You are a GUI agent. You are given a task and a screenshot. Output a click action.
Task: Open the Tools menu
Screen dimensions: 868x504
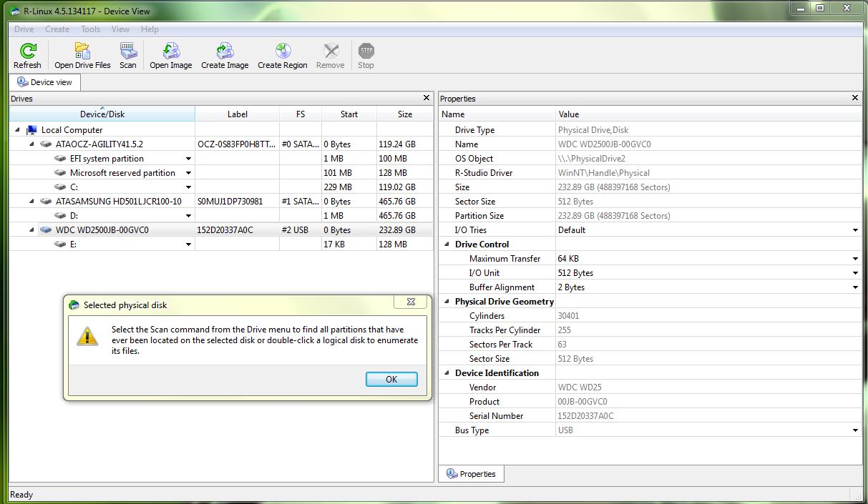coord(90,29)
